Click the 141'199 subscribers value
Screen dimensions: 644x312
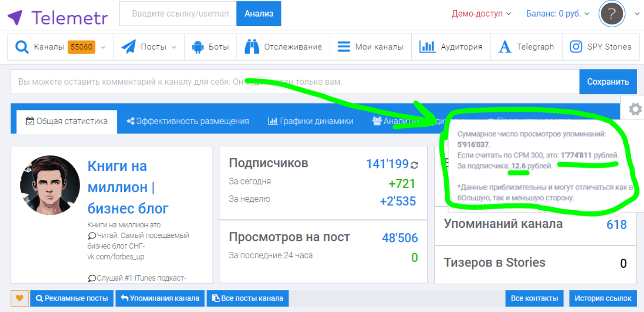pos(387,164)
